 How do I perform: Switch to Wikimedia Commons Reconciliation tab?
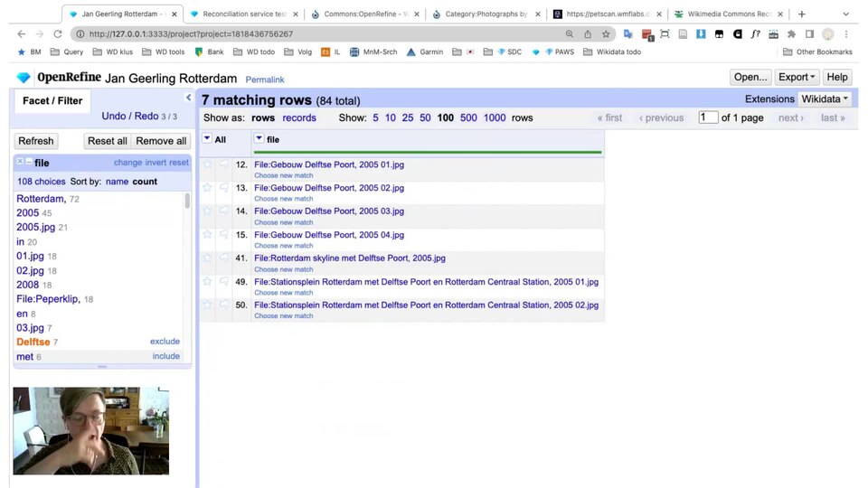(x=729, y=14)
